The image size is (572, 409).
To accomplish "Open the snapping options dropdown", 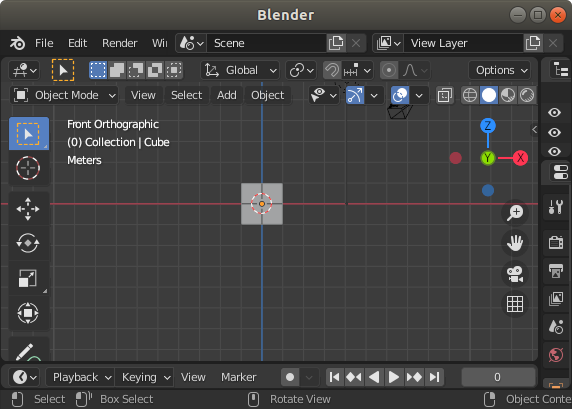I will click(x=358, y=70).
